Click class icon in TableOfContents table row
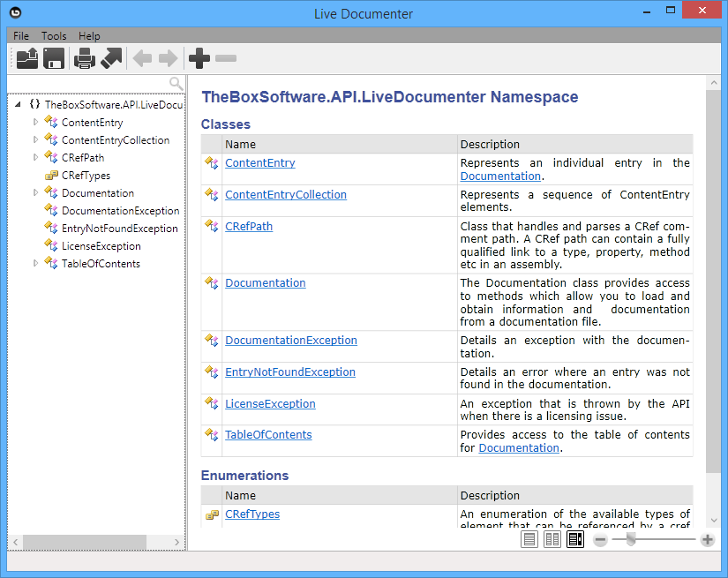Screen dimensions: 728x578 coord(212,435)
